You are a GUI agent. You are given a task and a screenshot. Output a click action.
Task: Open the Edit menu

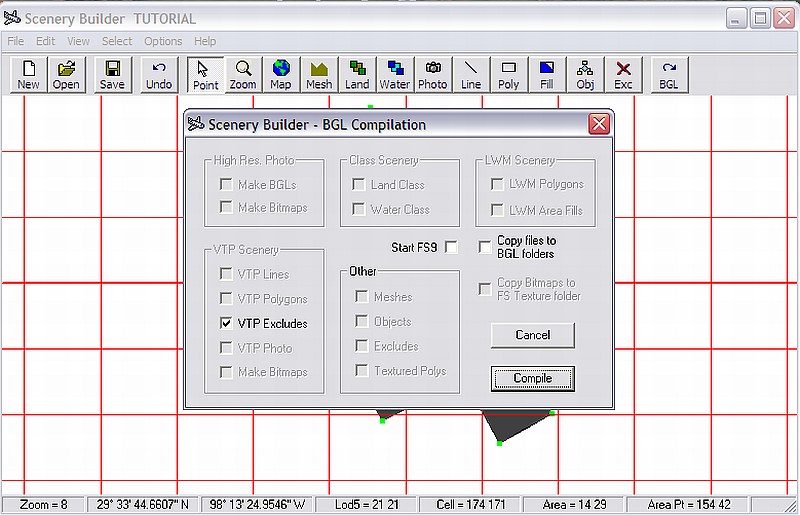pos(45,41)
